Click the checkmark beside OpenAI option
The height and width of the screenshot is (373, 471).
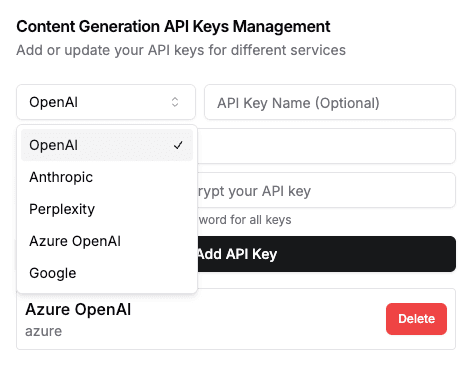[x=178, y=145]
